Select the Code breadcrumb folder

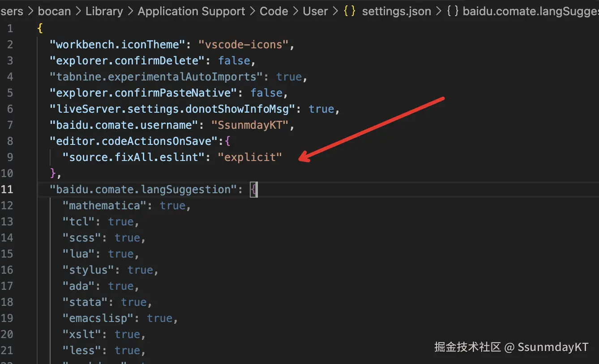pos(274,11)
